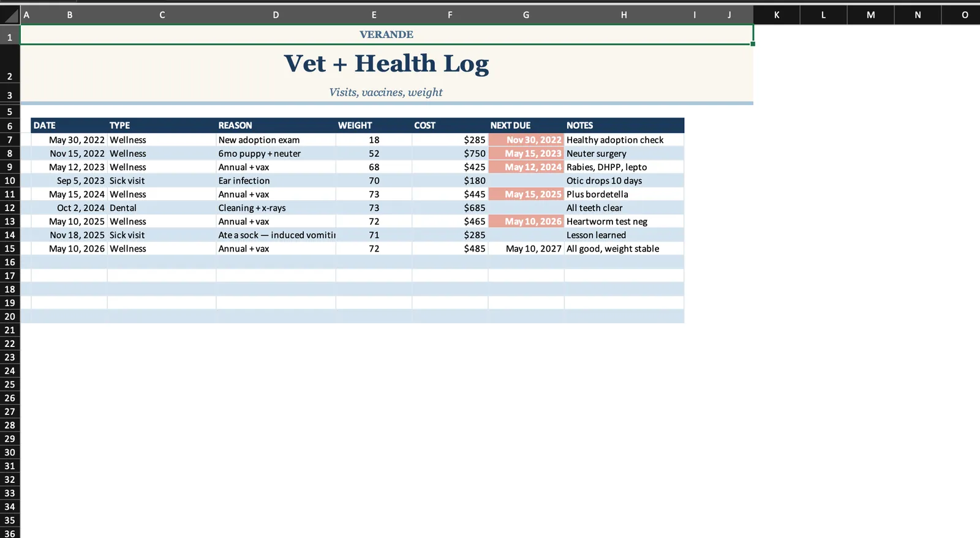This screenshot has width=980, height=538.
Task: Select column N header
Action: tap(918, 15)
